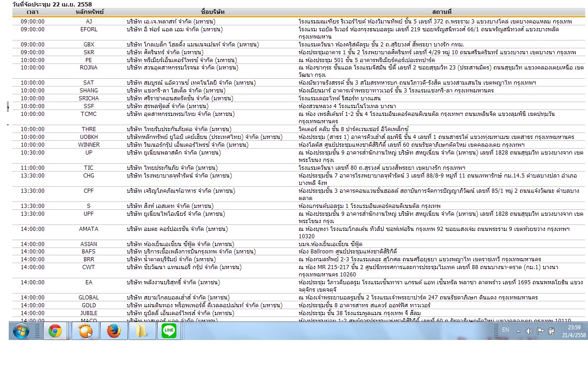Click the ชื่อบริษัท column header

click(212, 12)
